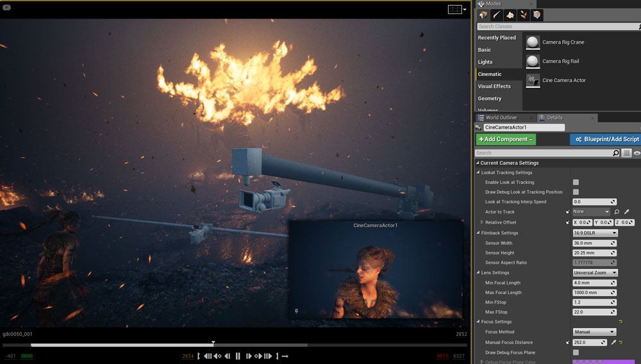Screen dimensions: 641x364
Task: Expand the Relative Offset property
Action: click(482, 222)
